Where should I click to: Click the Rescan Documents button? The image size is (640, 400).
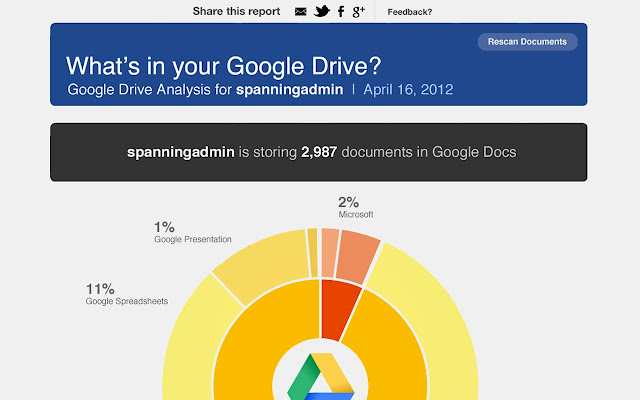pos(527,42)
